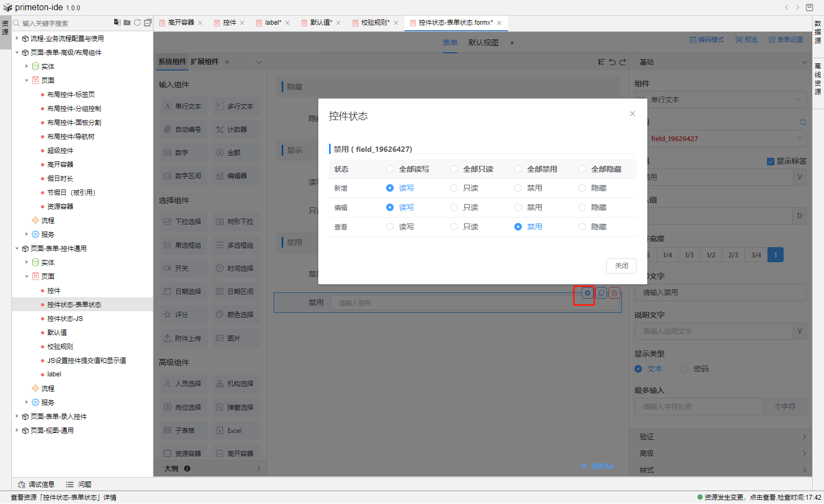
Task: Click the red delete icon on the selected field
Action: click(614, 293)
